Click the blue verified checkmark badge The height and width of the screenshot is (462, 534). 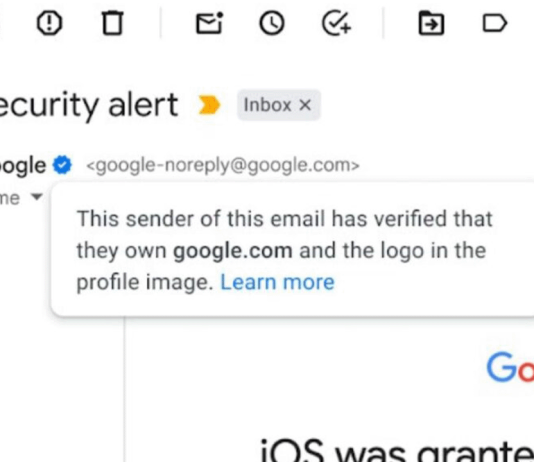click(62, 165)
